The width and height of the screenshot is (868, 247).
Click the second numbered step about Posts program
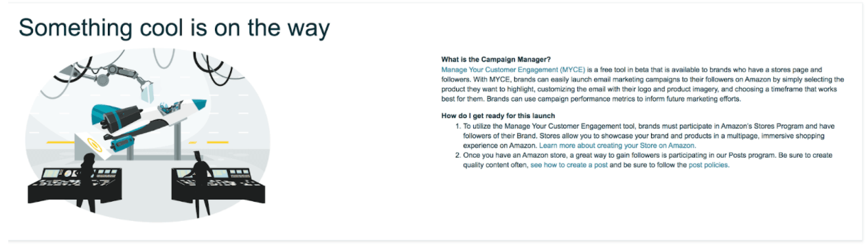click(644, 161)
